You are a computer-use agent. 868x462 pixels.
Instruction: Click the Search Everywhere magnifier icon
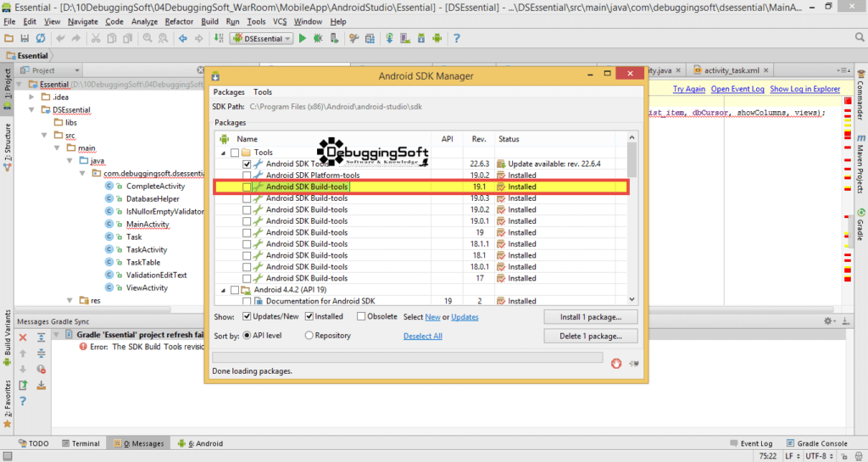pos(860,37)
